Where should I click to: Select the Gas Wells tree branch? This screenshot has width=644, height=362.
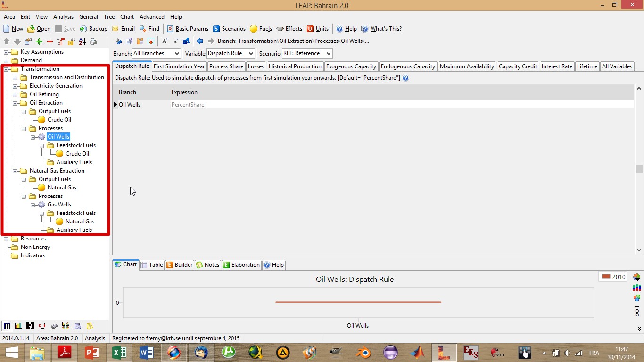pyautogui.click(x=59, y=205)
